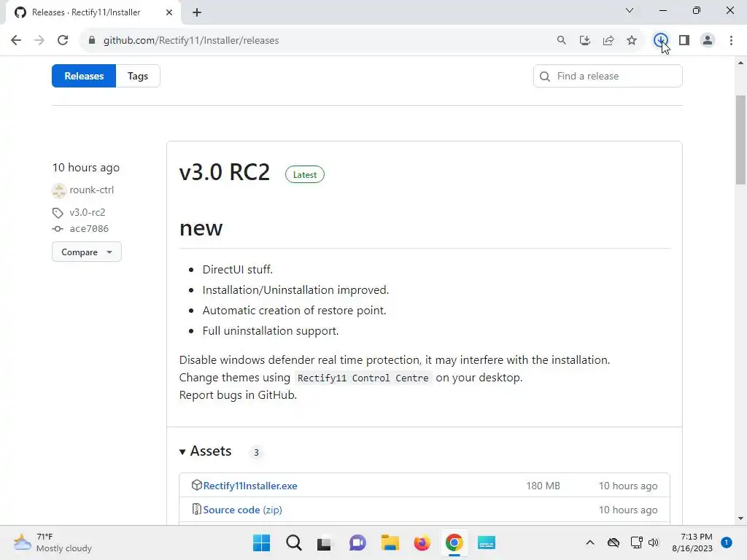This screenshot has width=747, height=560.
Task: Open a new browser tab
Action: 197,13
